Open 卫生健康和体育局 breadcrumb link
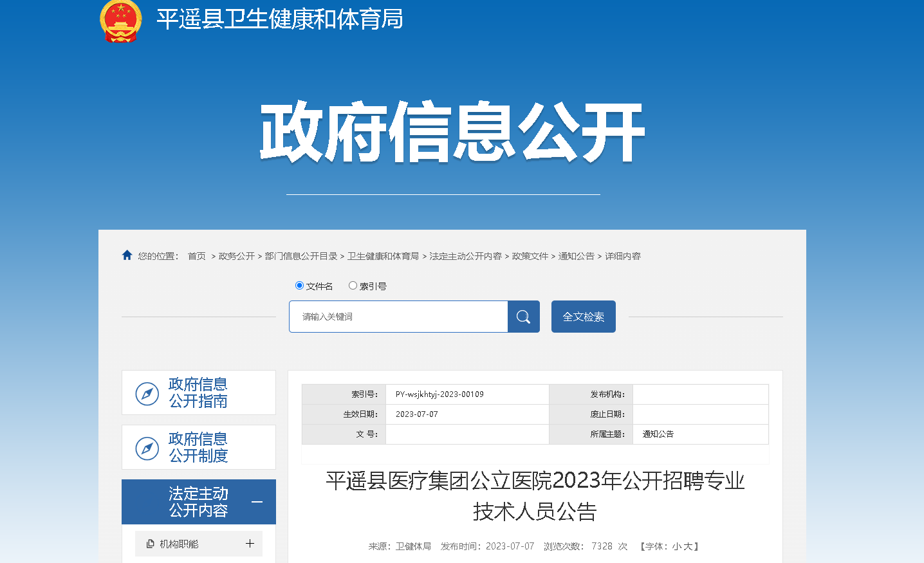This screenshot has height=563, width=924. (383, 256)
